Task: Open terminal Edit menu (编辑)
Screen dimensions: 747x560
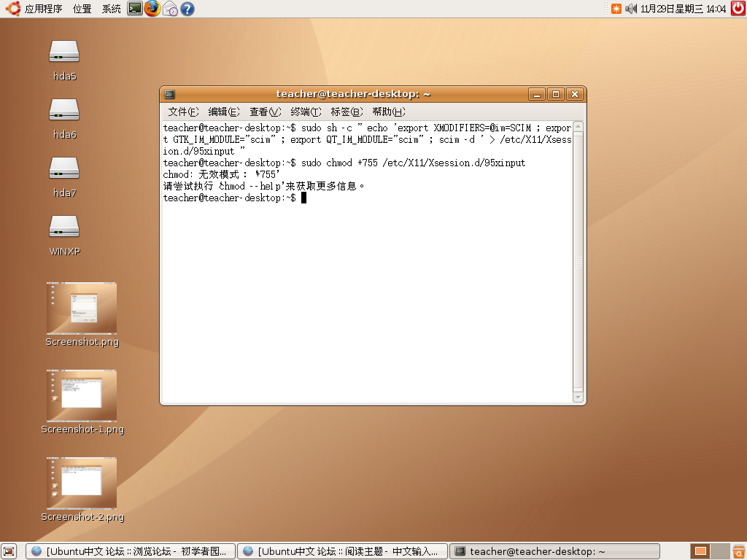Action: click(224, 112)
